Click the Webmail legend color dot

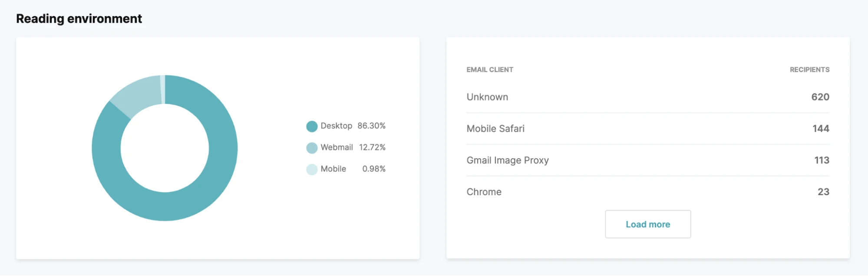point(312,148)
